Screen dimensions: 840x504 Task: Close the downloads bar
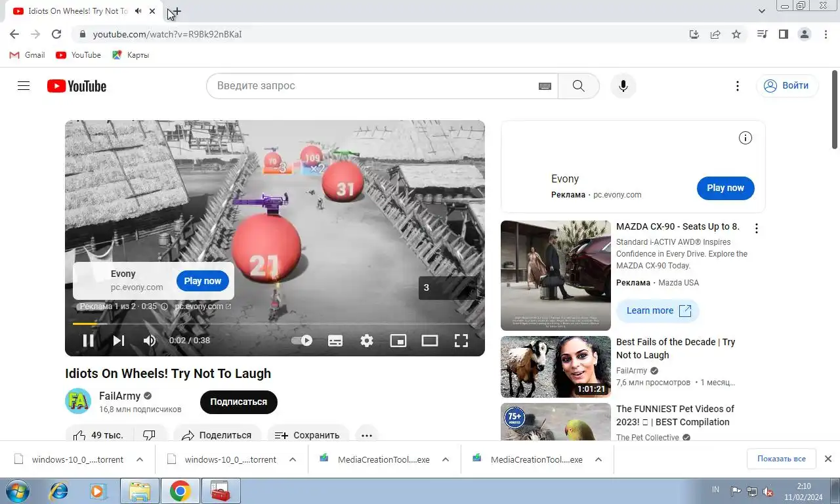click(828, 459)
